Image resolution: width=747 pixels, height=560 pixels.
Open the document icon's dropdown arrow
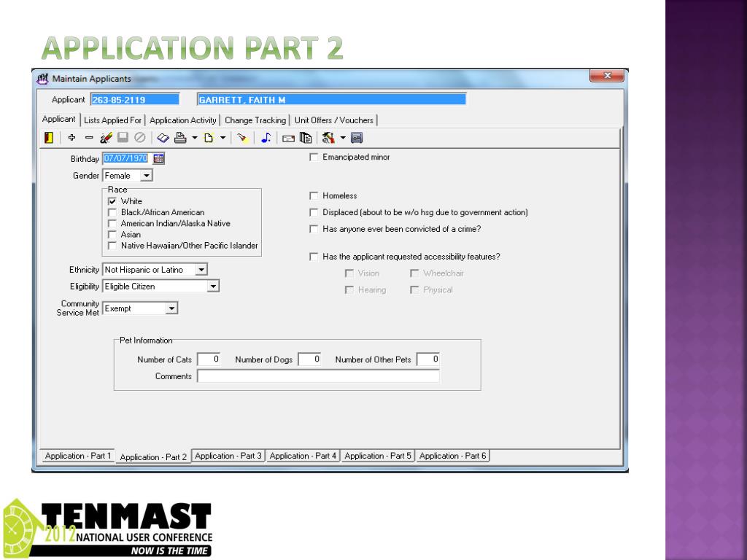click(x=222, y=138)
